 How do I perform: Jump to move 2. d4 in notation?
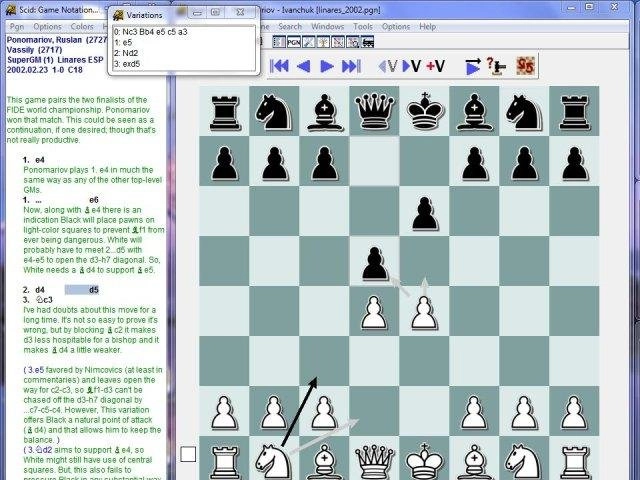tap(40, 290)
